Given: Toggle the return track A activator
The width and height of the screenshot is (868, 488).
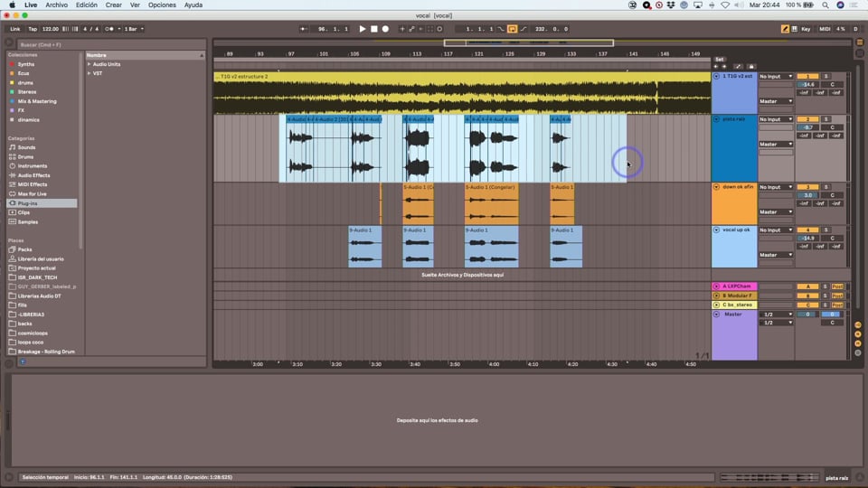Looking at the screenshot, I should click(807, 286).
